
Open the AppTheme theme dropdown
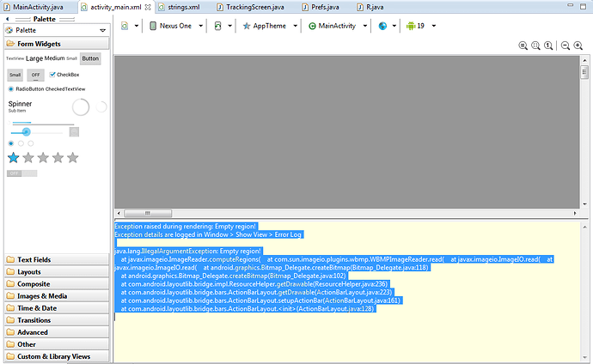point(271,26)
